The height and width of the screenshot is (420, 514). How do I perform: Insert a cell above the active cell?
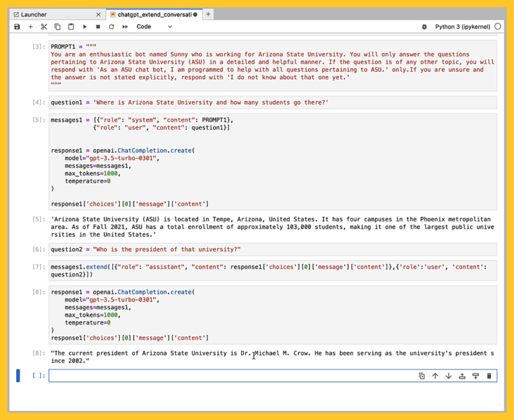462,376
